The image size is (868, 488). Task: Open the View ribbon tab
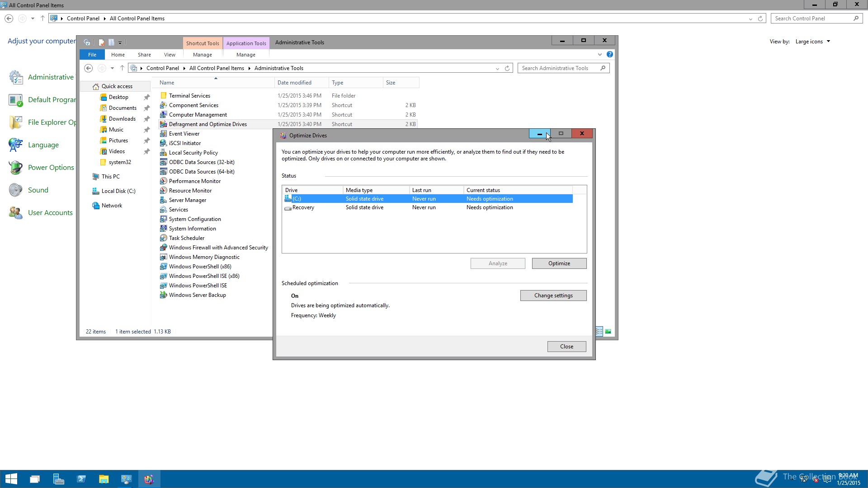pyautogui.click(x=170, y=55)
